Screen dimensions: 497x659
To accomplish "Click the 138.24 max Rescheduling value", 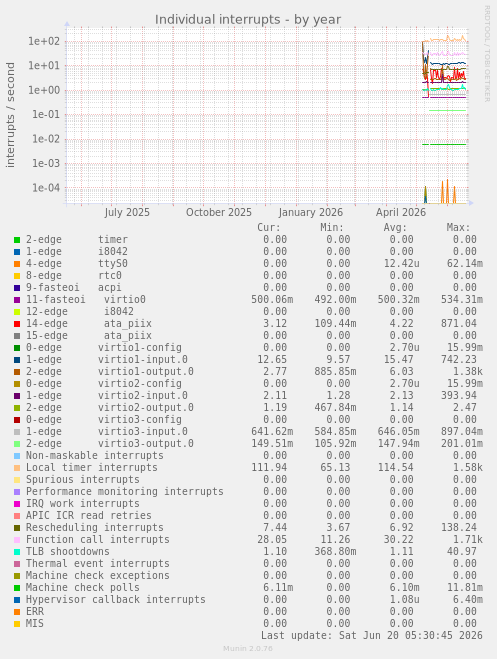I will [x=458, y=527].
